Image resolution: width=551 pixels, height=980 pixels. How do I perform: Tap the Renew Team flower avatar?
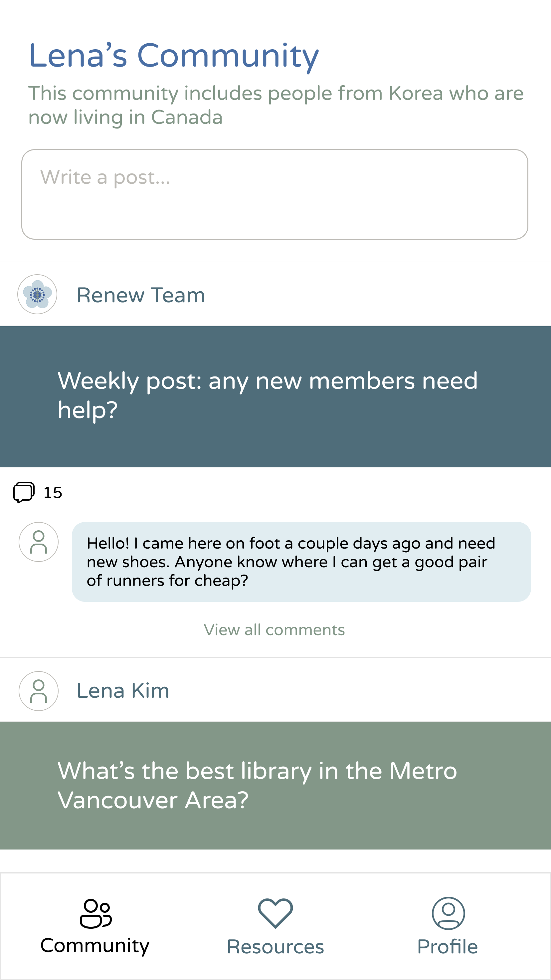tap(37, 294)
